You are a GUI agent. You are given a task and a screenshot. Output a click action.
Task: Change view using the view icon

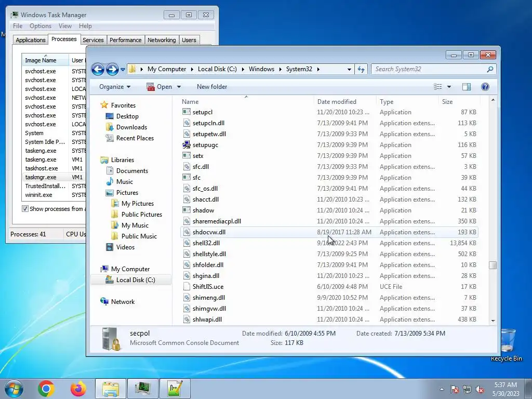point(437,87)
